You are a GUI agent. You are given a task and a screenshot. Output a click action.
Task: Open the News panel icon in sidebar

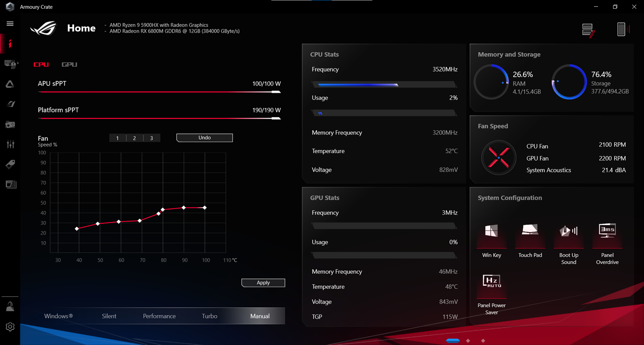click(x=11, y=184)
